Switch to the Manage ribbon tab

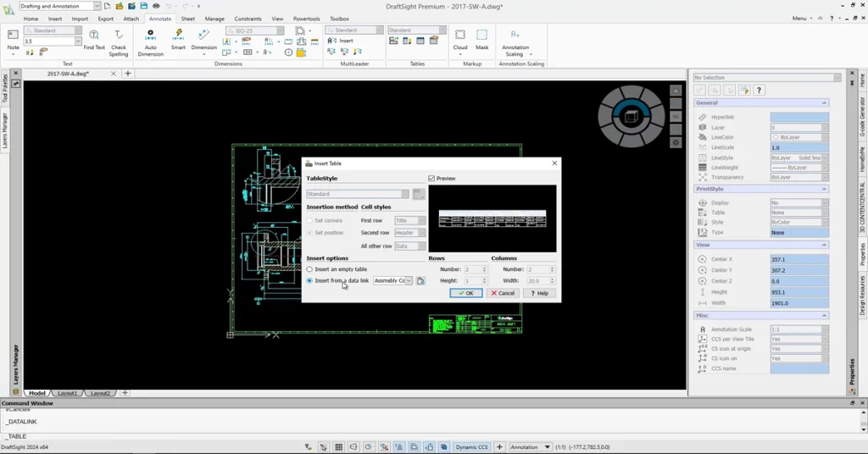[x=214, y=19]
